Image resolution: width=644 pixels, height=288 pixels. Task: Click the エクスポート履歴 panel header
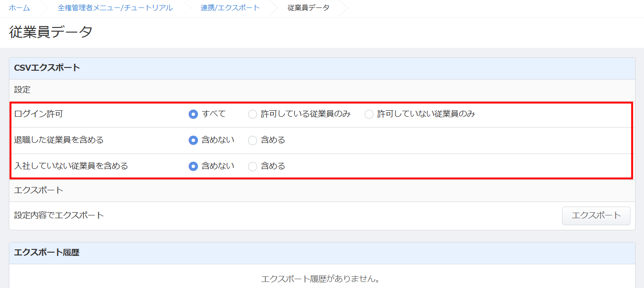(x=47, y=253)
